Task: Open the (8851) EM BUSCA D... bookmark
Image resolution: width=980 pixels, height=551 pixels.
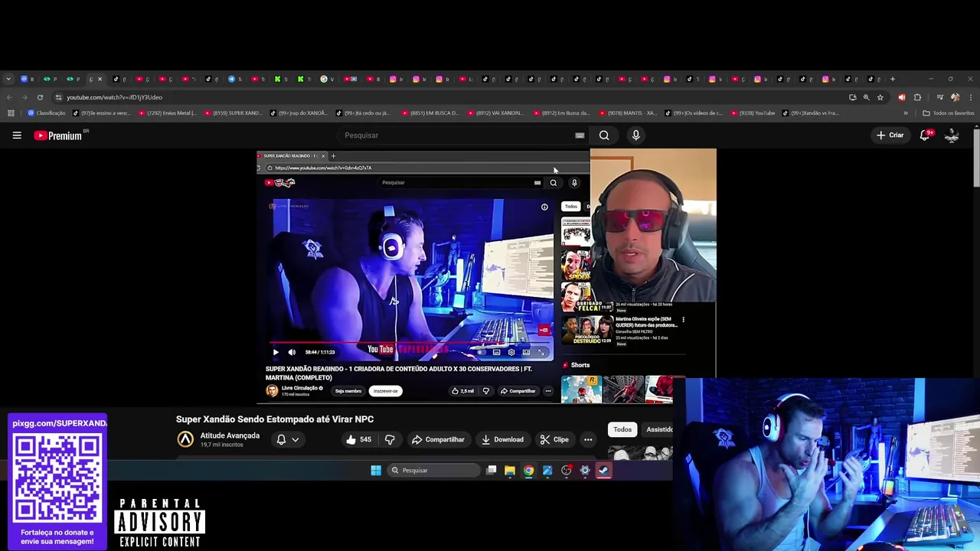Action: [430, 113]
